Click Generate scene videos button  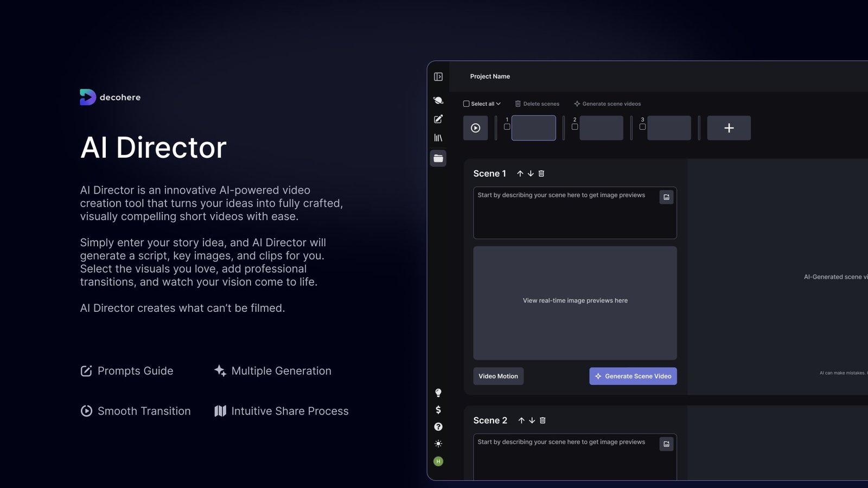tap(608, 104)
